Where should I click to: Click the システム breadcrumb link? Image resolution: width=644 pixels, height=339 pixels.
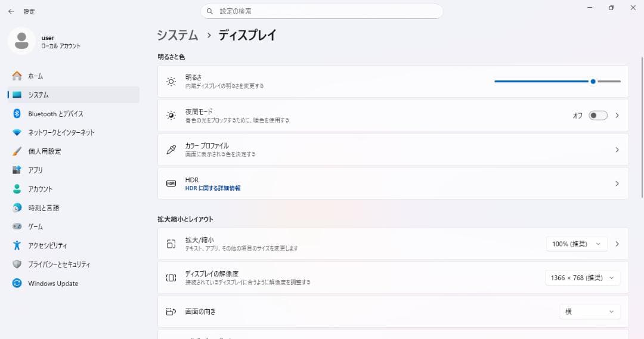click(177, 35)
